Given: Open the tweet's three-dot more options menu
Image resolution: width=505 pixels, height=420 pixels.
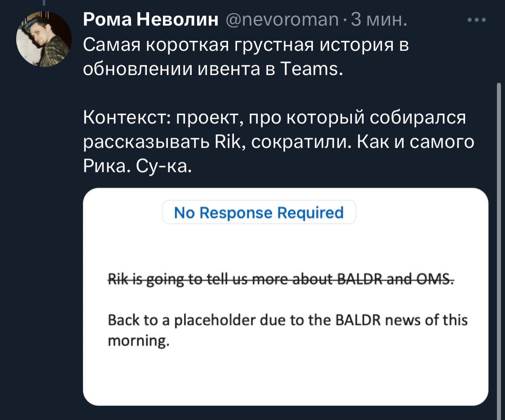Looking at the screenshot, I should pyautogui.click(x=477, y=20).
